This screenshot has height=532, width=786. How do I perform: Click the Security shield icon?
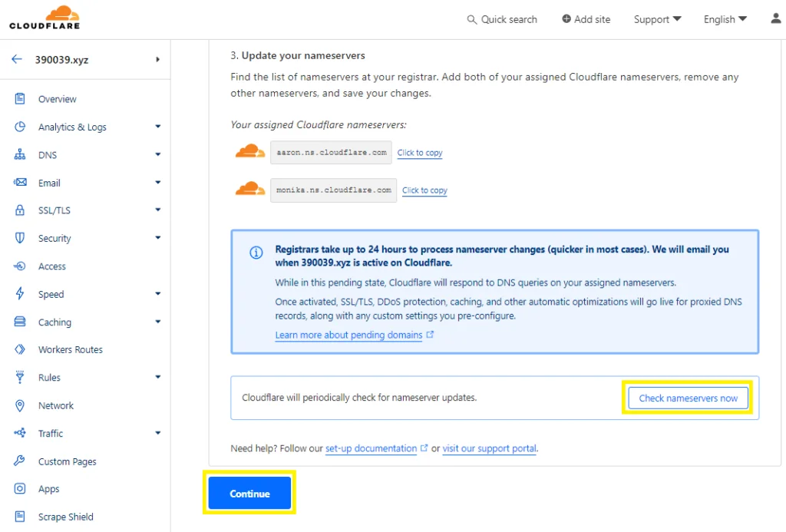click(19, 238)
